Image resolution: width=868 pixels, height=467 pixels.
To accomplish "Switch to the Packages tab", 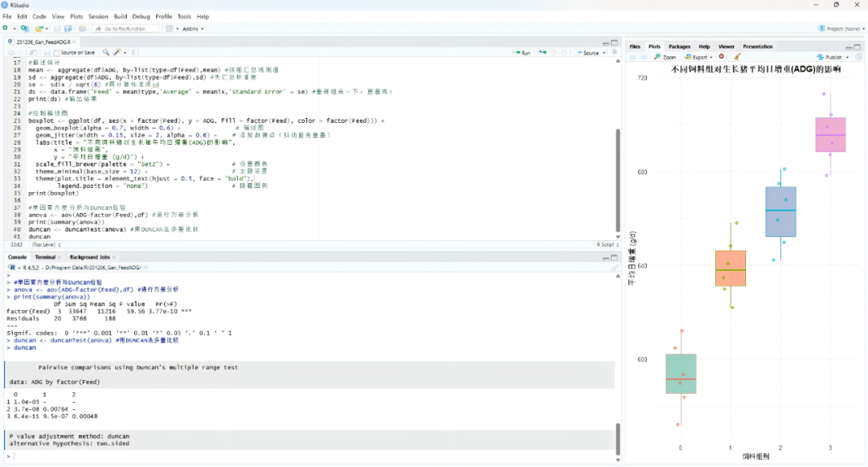I will click(x=679, y=47).
